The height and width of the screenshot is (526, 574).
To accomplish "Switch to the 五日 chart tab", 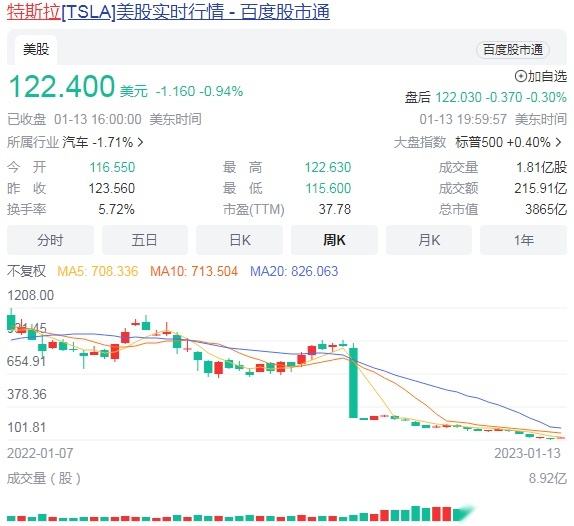I will click(x=145, y=240).
